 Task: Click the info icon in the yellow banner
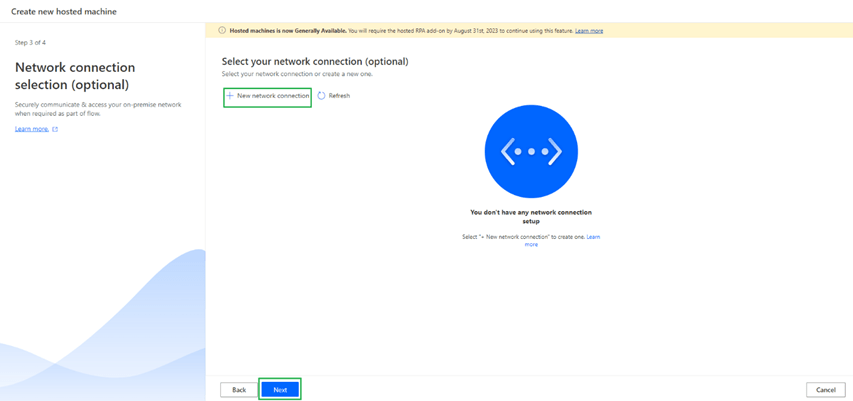(222, 31)
